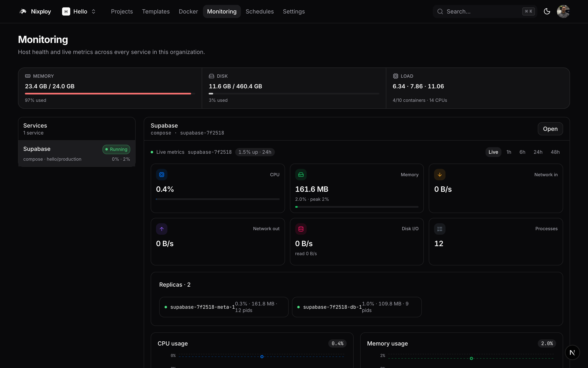Switch time range to 6h
Viewport: 588px width, 368px height.
(522, 152)
